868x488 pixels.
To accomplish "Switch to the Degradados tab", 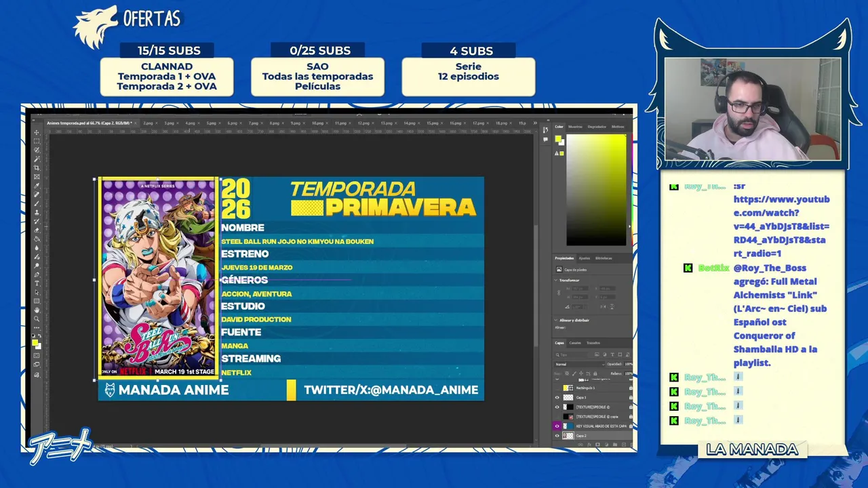I will pos(597,127).
